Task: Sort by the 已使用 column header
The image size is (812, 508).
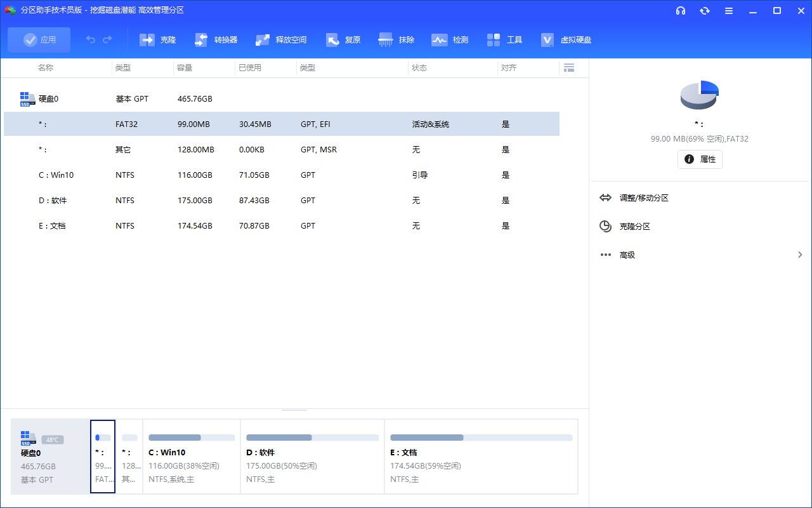Action: (x=249, y=68)
